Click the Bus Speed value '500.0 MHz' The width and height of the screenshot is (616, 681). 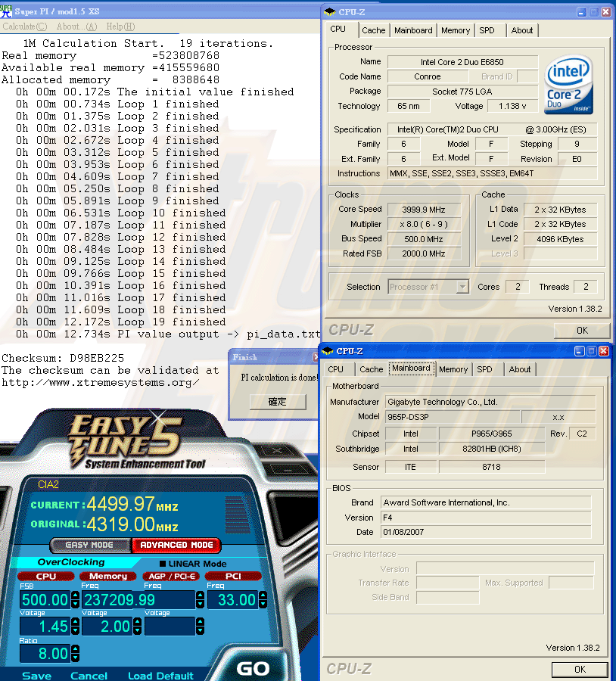424,239
